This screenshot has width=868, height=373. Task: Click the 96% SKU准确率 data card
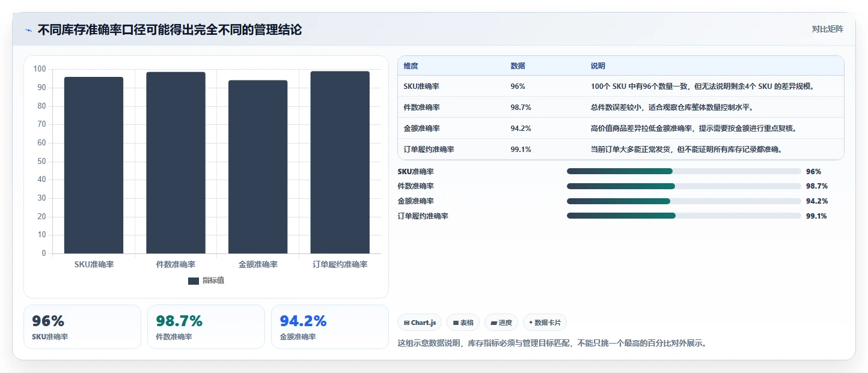click(82, 327)
